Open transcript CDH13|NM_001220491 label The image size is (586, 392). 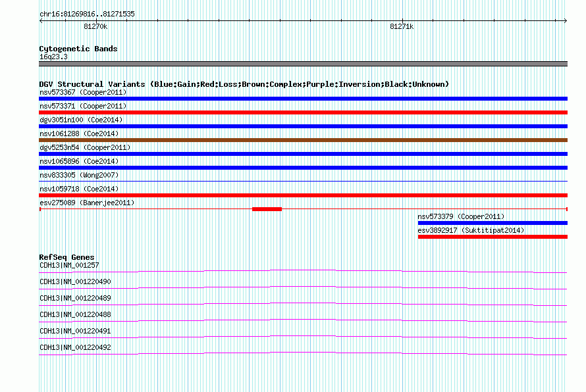click(75, 331)
